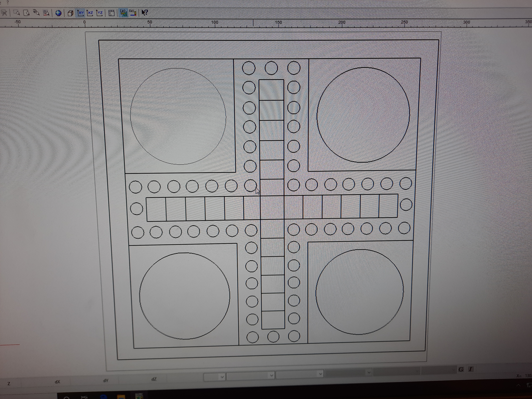The image size is (532, 399).
Task: Open the third dropdown in bottom bar
Action: pyautogui.click(x=299, y=374)
